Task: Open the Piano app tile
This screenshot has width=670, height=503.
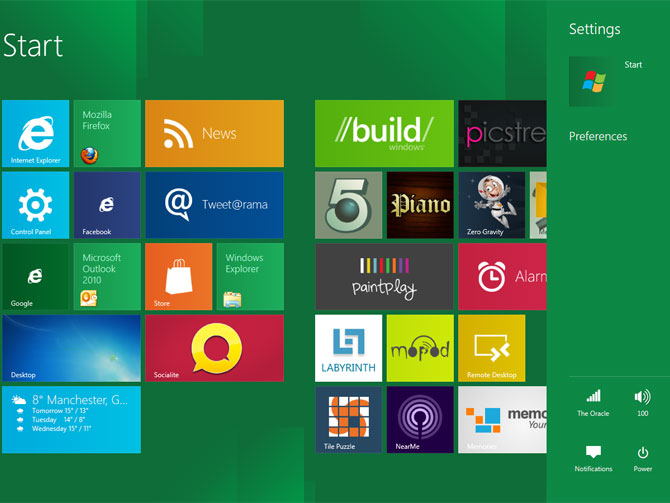Action: point(420,205)
